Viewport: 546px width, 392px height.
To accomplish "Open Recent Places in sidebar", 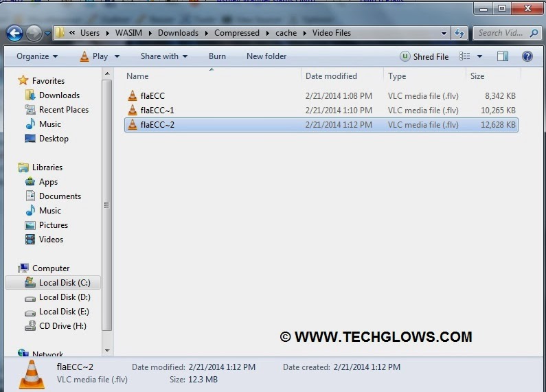I will [64, 110].
